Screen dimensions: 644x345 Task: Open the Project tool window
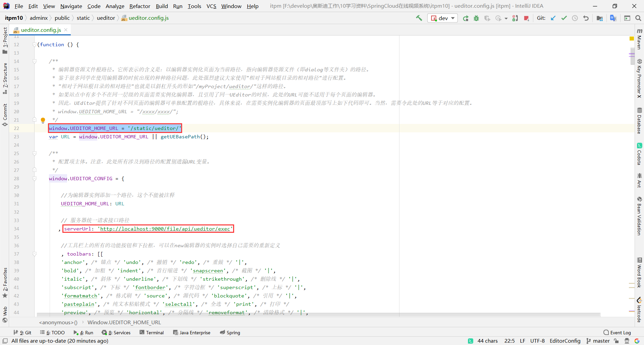pos(5,40)
